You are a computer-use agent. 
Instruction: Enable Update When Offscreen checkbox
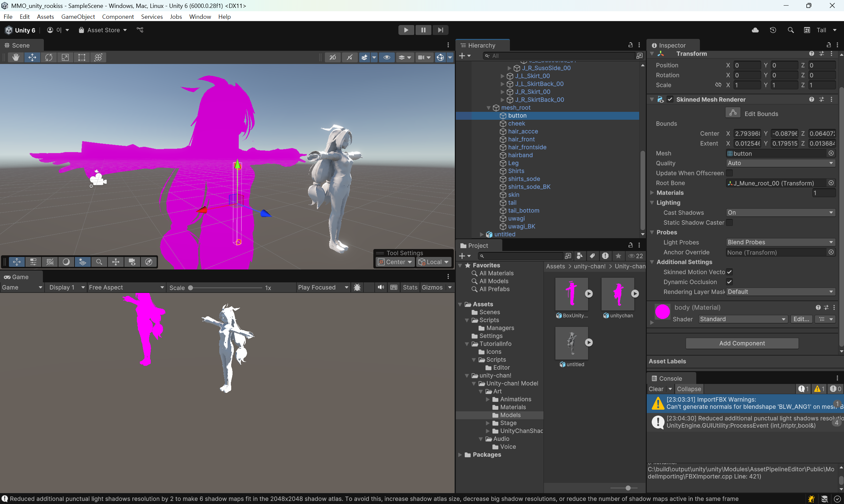point(730,173)
